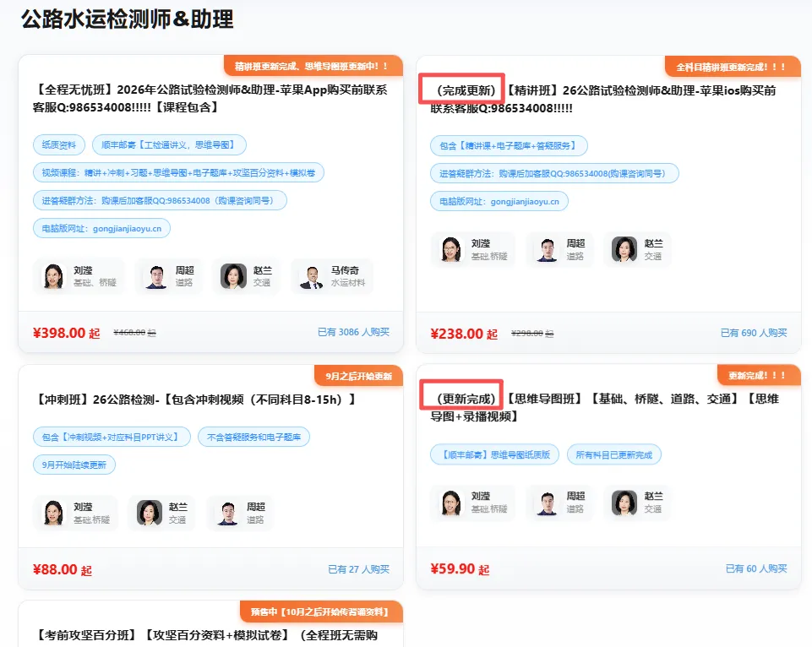Click 已有 60 人购买 text
The height and width of the screenshot is (647, 812).
point(756,568)
